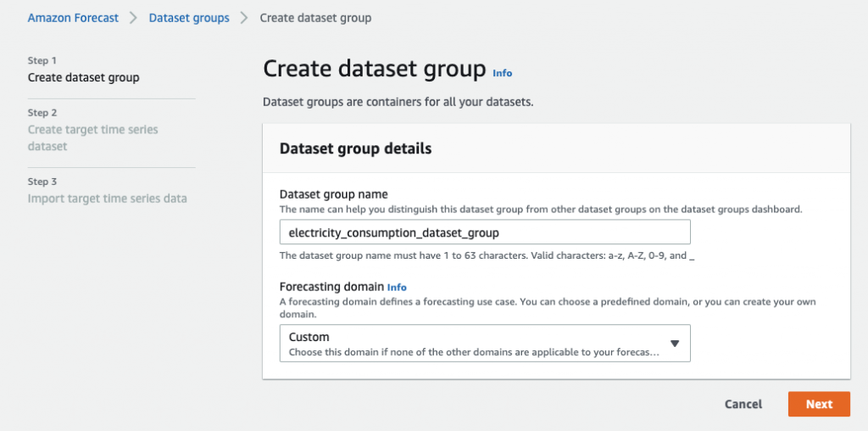
Task: Click the 'Step 2' label in sidebar
Action: tap(42, 113)
